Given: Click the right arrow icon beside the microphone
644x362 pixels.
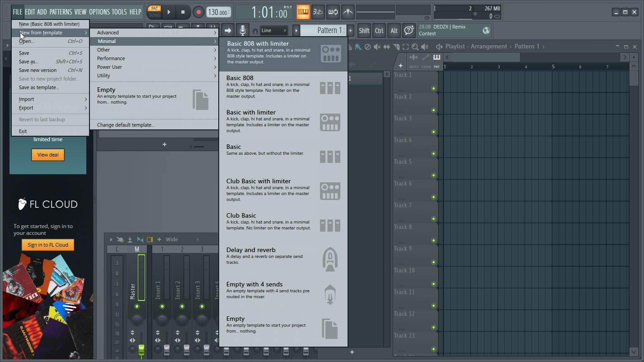Looking at the screenshot, I should click(x=228, y=30).
